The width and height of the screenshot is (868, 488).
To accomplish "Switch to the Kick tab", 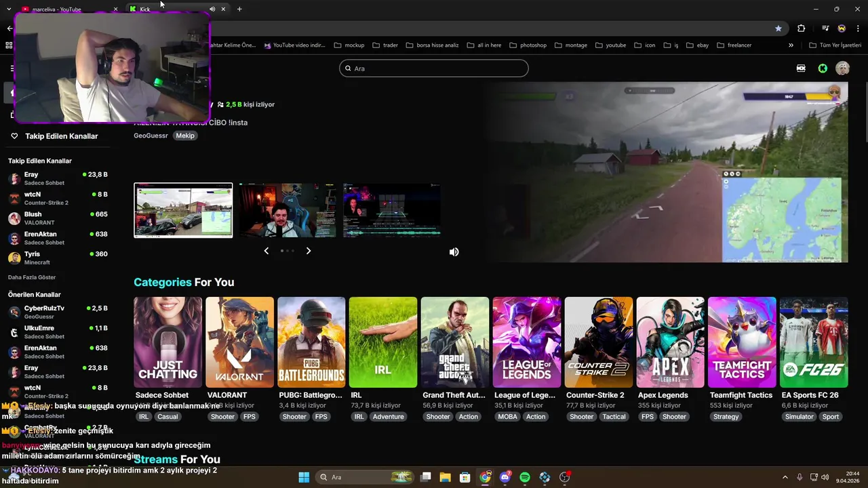I will click(176, 9).
